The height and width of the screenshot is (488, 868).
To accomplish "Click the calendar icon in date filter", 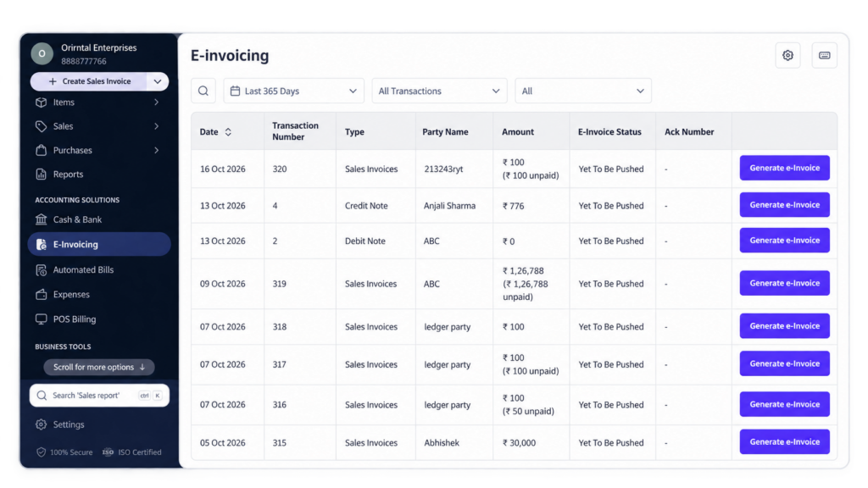I will [236, 91].
